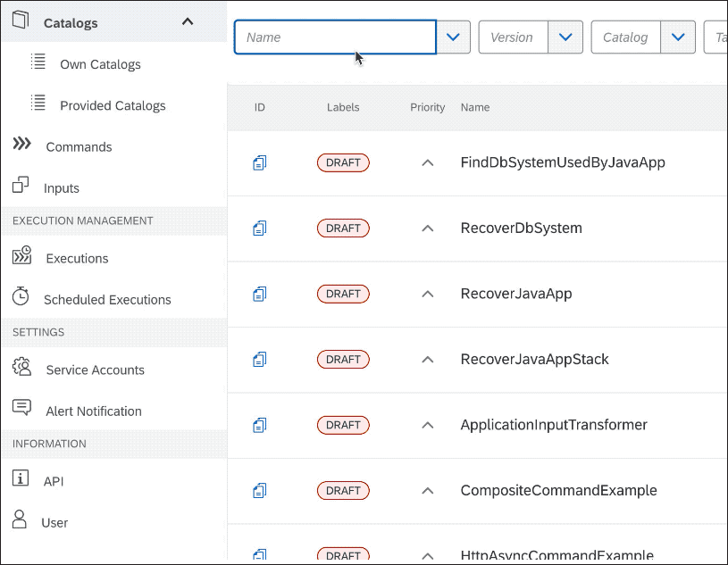The image size is (728, 565).
Task: Click the Version filter field
Action: click(x=513, y=37)
